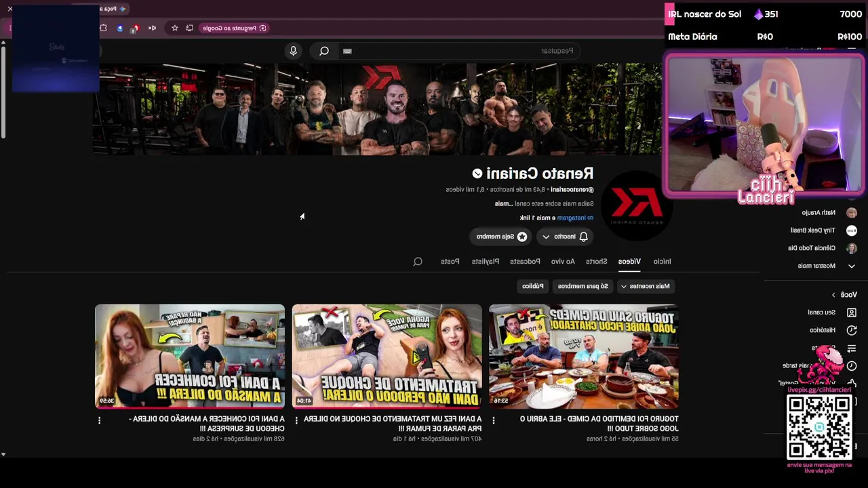This screenshot has width=868, height=488.
Task: Open options menu for Tratamento de Choque video
Action: pyautogui.click(x=296, y=420)
